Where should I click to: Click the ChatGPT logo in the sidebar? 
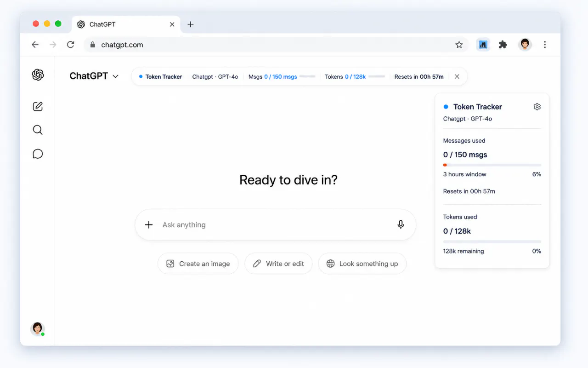tap(38, 75)
